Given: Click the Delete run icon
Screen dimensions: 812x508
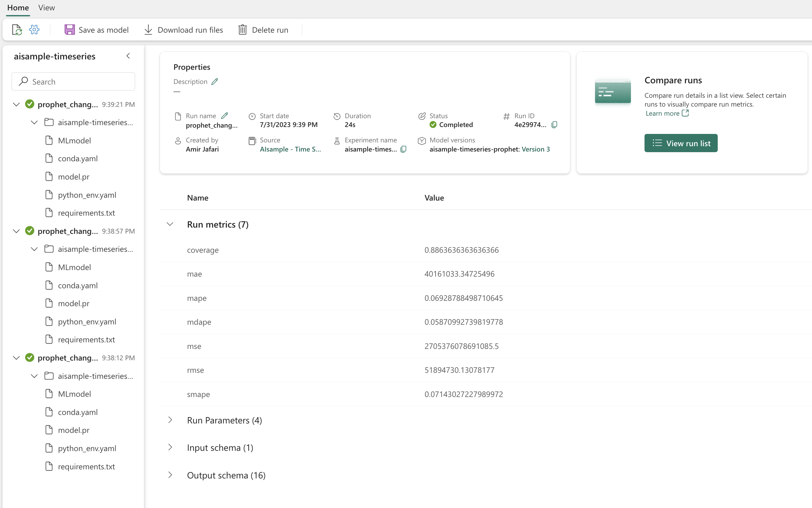Looking at the screenshot, I should pyautogui.click(x=243, y=30).
